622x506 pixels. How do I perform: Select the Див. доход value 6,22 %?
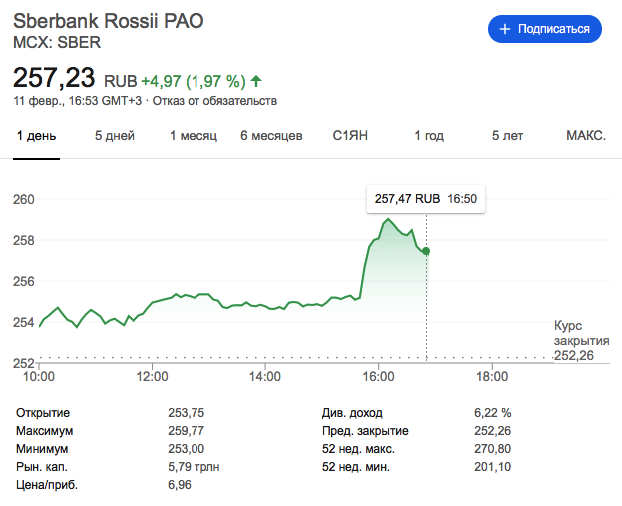491,413
